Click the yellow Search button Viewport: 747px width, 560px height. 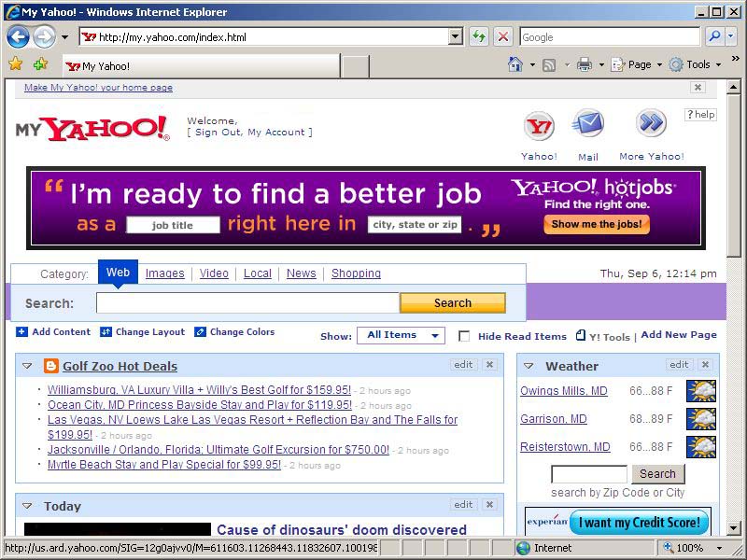[453, 302]
